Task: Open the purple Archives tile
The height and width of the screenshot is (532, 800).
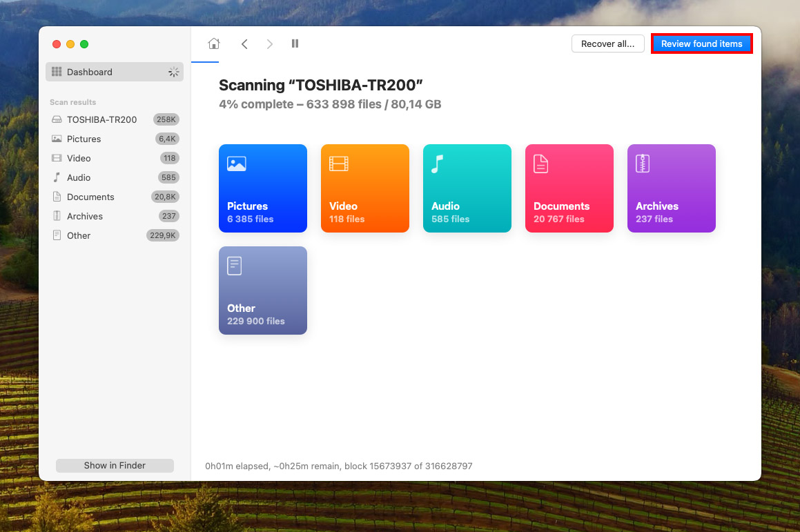Action: click(x=672, y=188)
